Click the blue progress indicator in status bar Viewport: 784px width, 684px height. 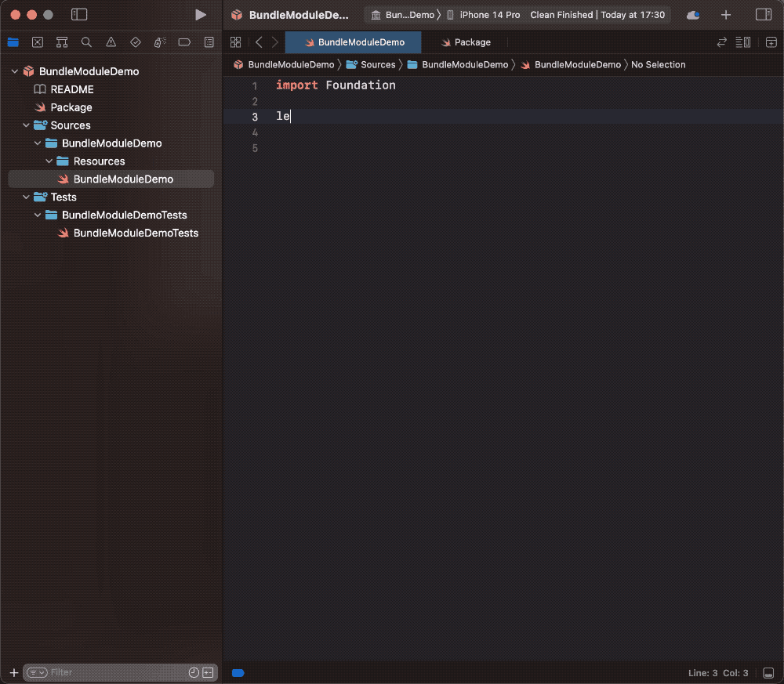point(238,672)
